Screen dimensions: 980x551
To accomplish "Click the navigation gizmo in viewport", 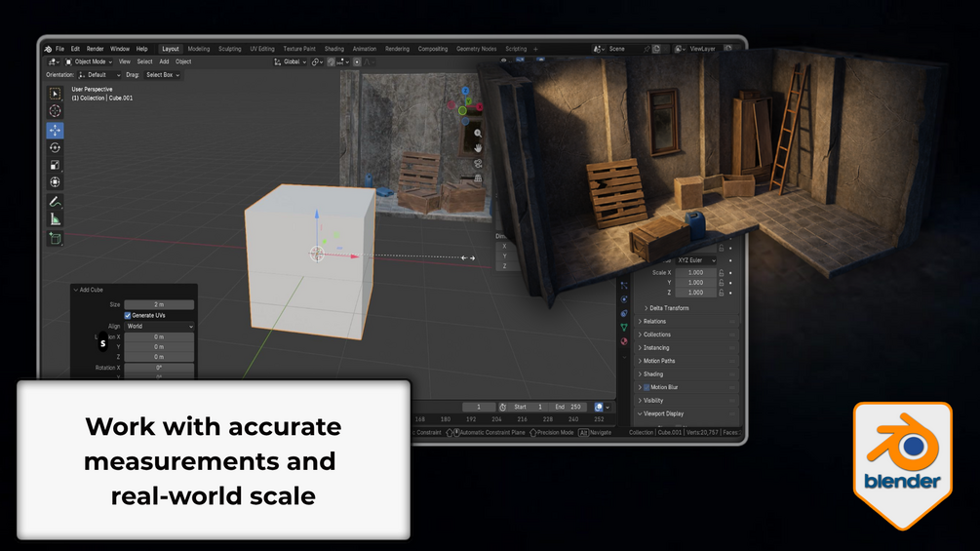I will [x=465, y=107].
